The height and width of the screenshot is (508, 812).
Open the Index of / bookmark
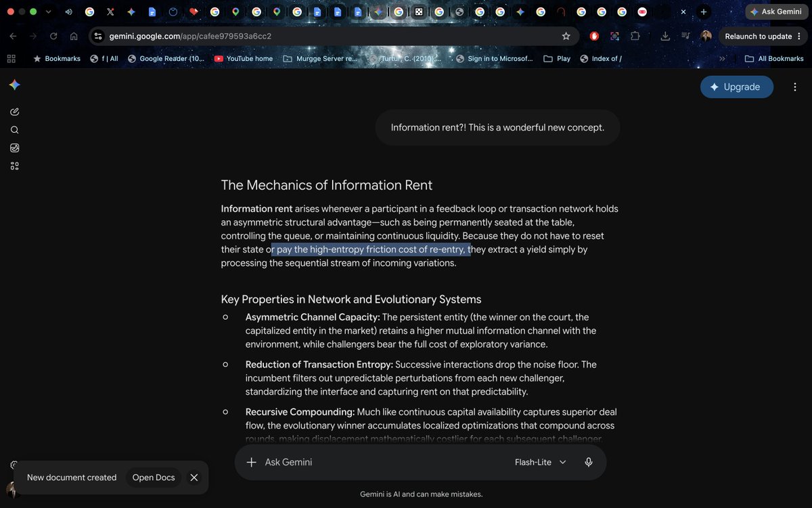pyautogui.click(x=601, y=58)
